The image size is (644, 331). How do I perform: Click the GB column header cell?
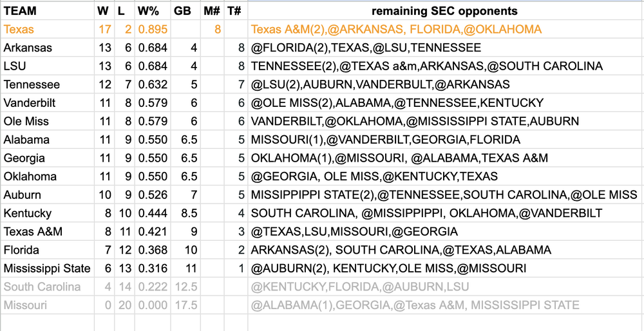182,11
